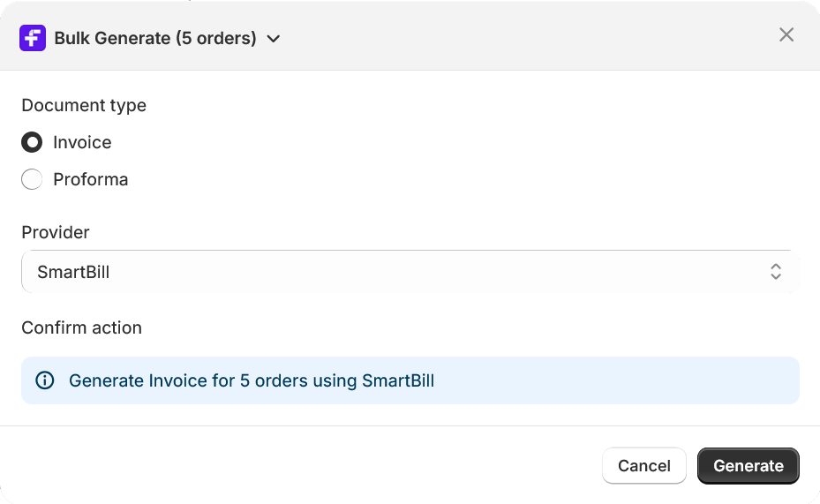Click the Invoice option label
This screenshot has height=504, width=820.
82,142
